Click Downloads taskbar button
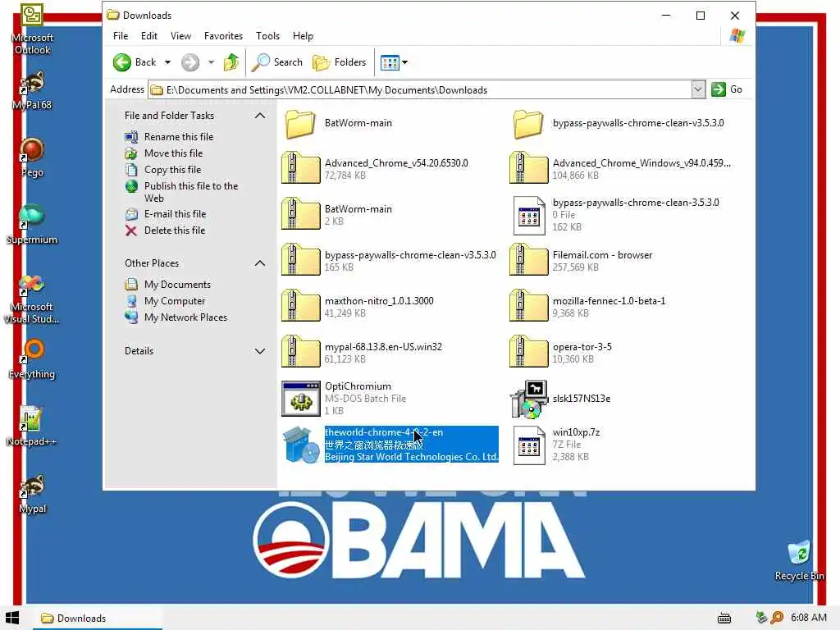This screenshot has width=840, height=630. click(x=97, y=618)
